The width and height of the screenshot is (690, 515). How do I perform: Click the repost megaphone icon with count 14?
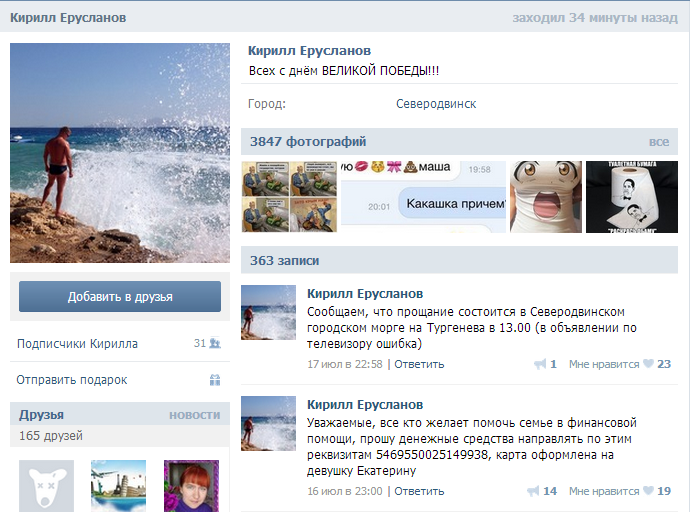coord(533,491)
